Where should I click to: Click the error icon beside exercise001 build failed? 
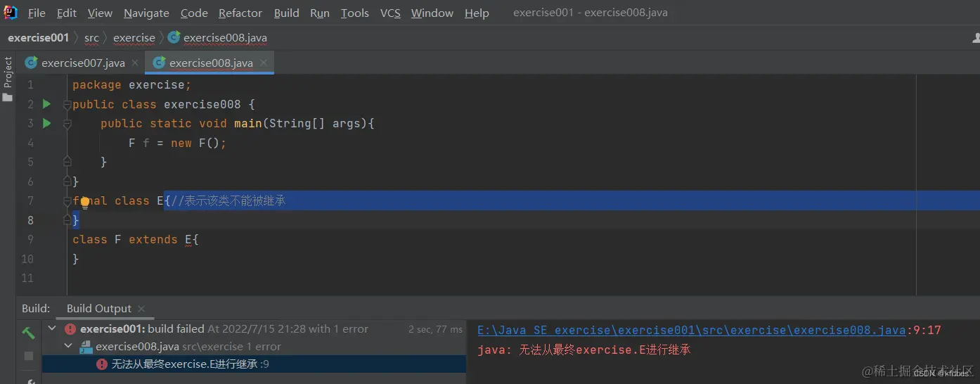tap(70, 328)
